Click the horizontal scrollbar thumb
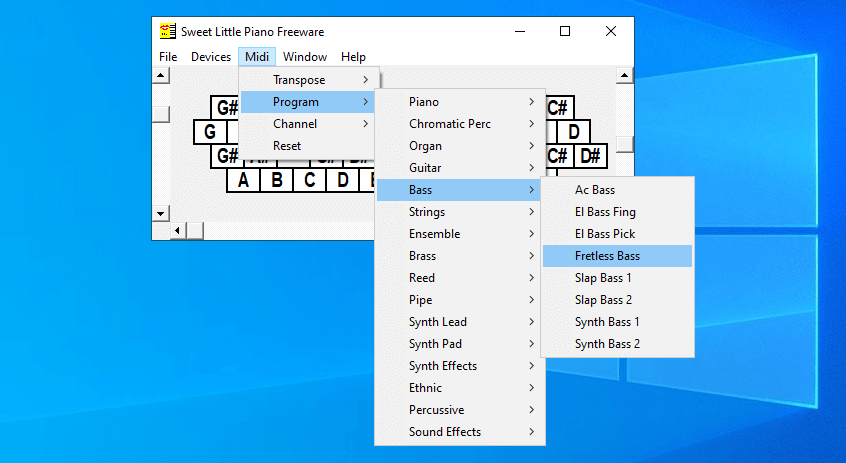Screen dimensions: 846x463 tap(195, 231)
